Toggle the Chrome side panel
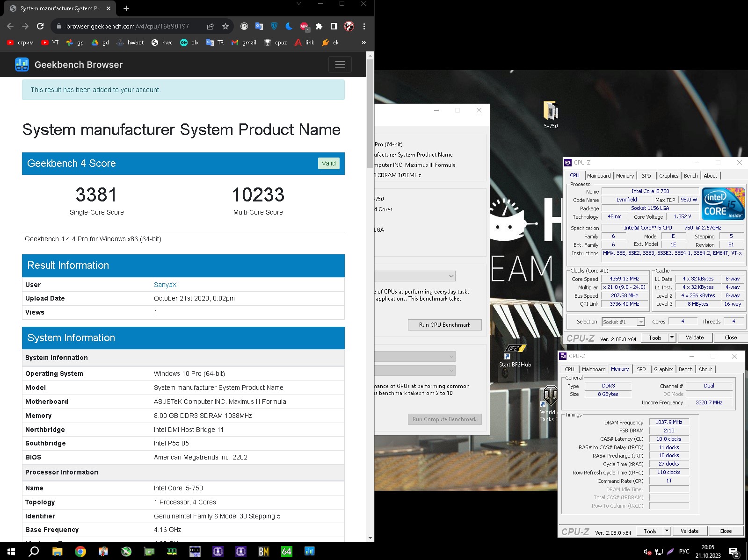 [334, 26]
